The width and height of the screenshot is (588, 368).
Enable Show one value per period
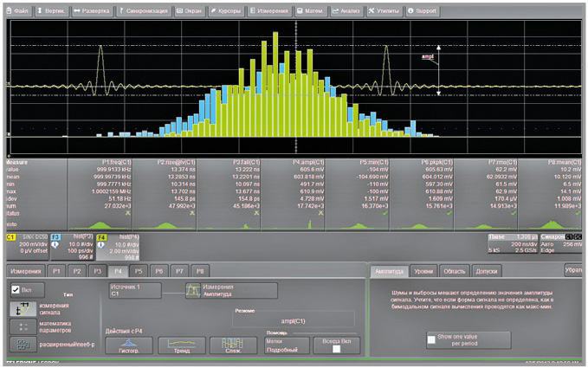(431, 339)
